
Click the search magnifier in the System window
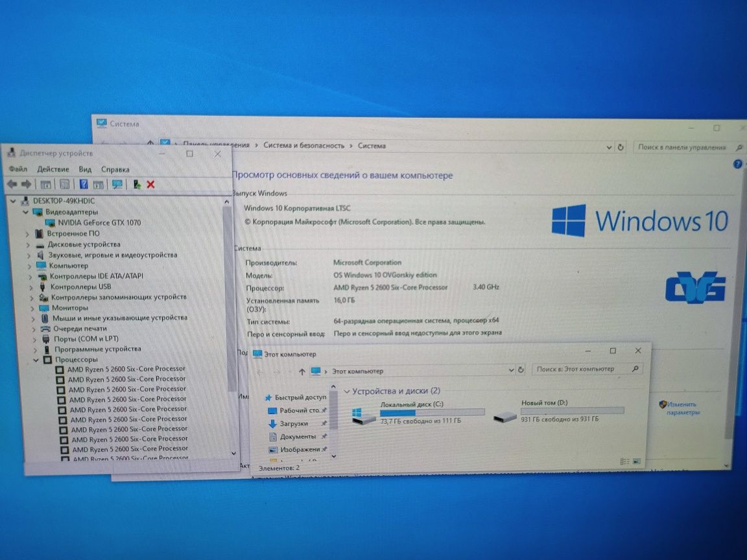coord(739,148)
